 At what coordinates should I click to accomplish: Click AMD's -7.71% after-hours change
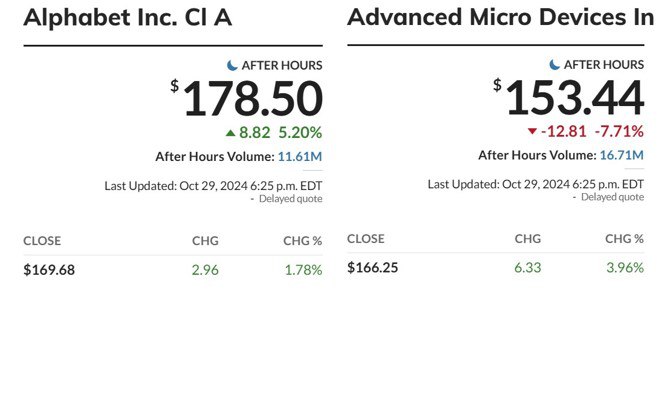click(x=619, y=132)
